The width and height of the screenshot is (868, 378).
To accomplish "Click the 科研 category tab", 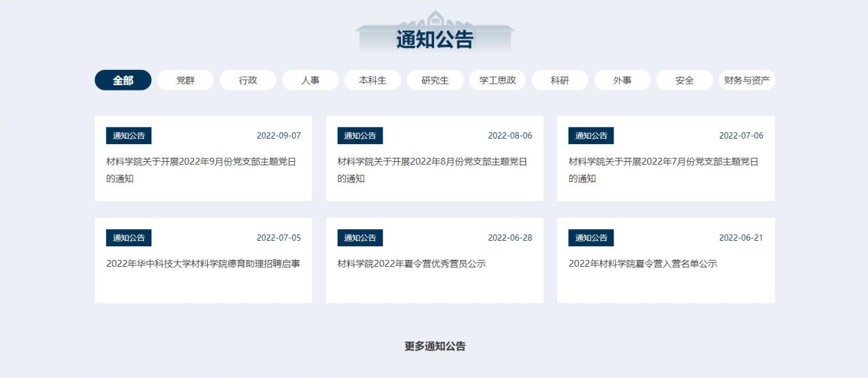I will (559, 80).
